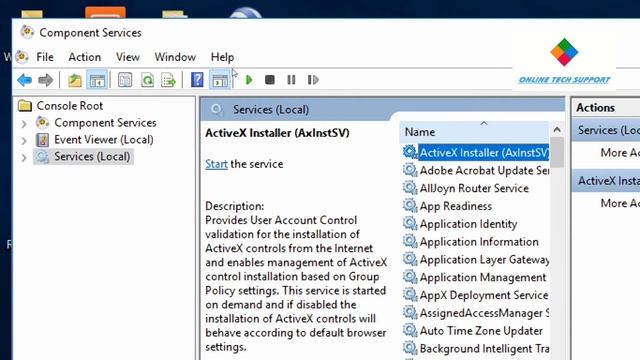Click the Up one level folder icon

(75, 80)
